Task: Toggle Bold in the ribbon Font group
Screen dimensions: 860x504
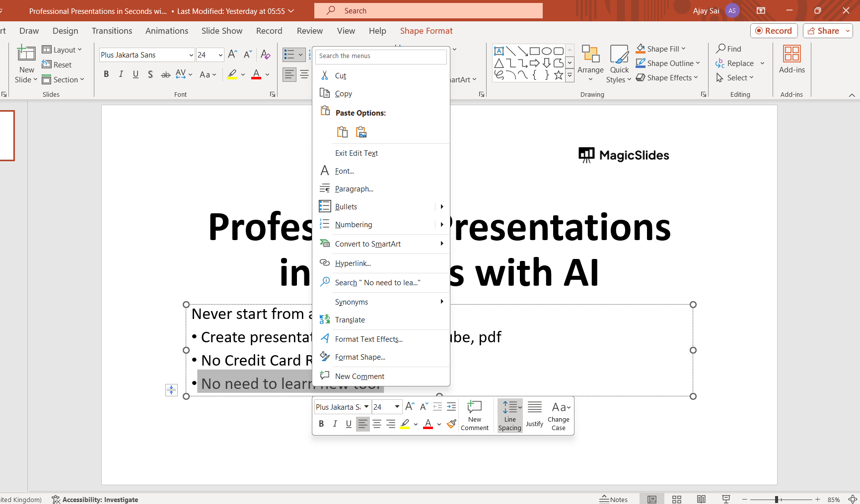Action: tap(106, 74)
